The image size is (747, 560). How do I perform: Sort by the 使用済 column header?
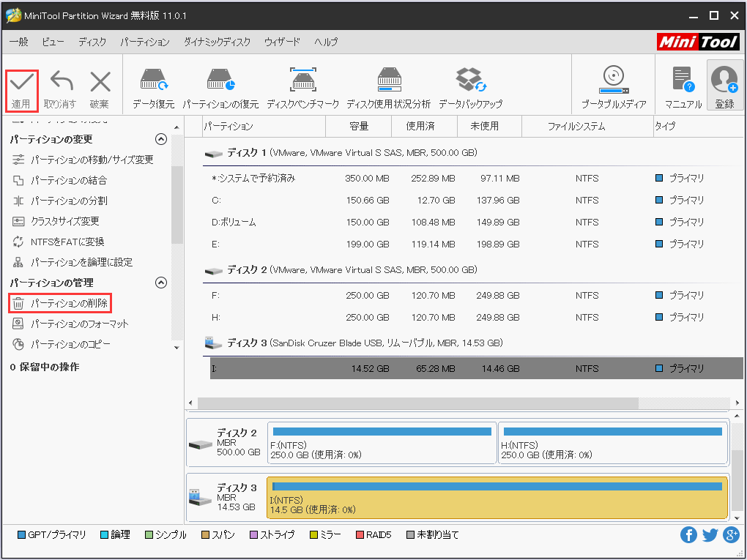pos(425,126)
